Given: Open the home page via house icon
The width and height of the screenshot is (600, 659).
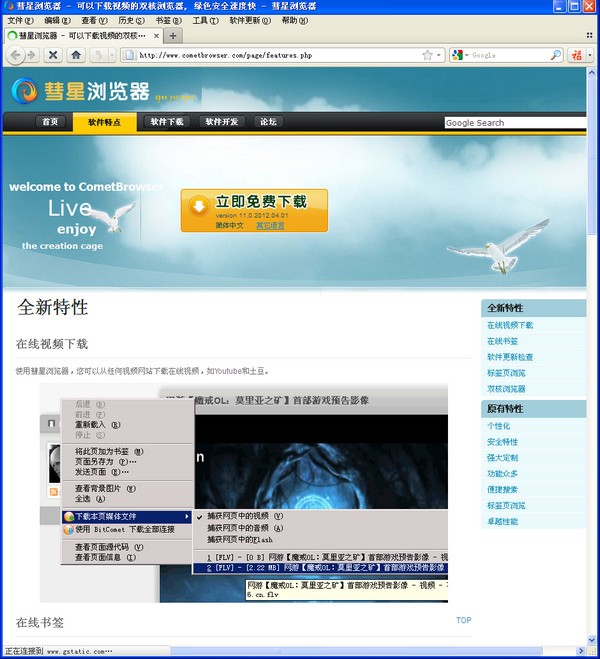Looking at the screenshot, I should [76, 55].
